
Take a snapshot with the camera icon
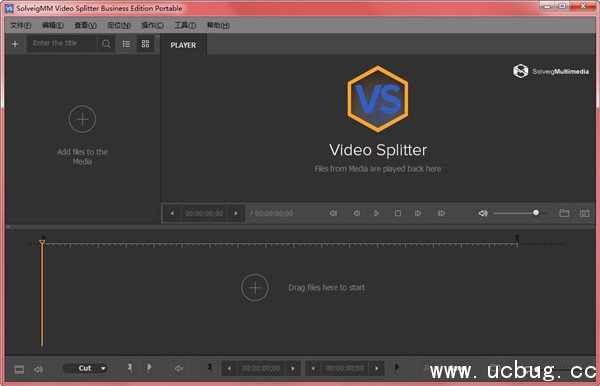pyautogui.click(x=584, y=213)
